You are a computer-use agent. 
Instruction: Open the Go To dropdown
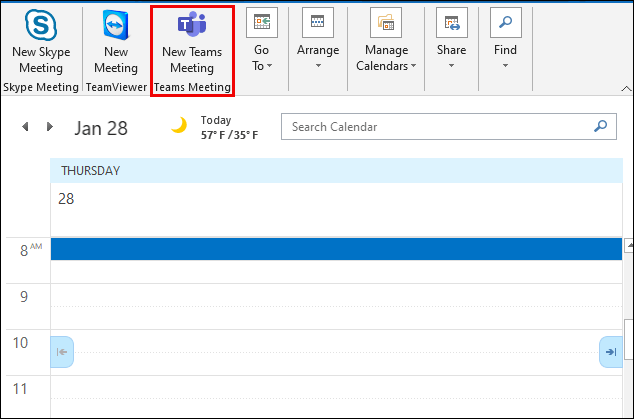262,40
